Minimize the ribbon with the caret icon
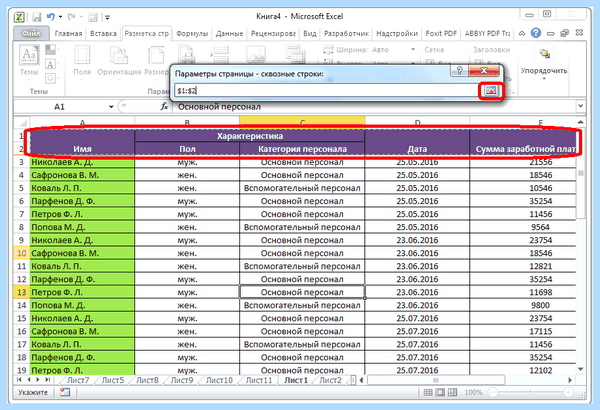The image size is (600, 410). click(522, 34)
